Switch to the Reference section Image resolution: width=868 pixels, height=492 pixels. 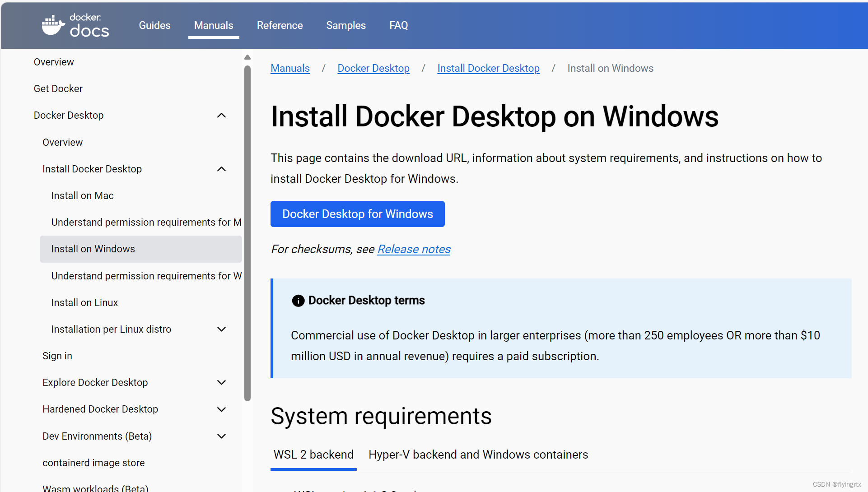coord(280,25)
